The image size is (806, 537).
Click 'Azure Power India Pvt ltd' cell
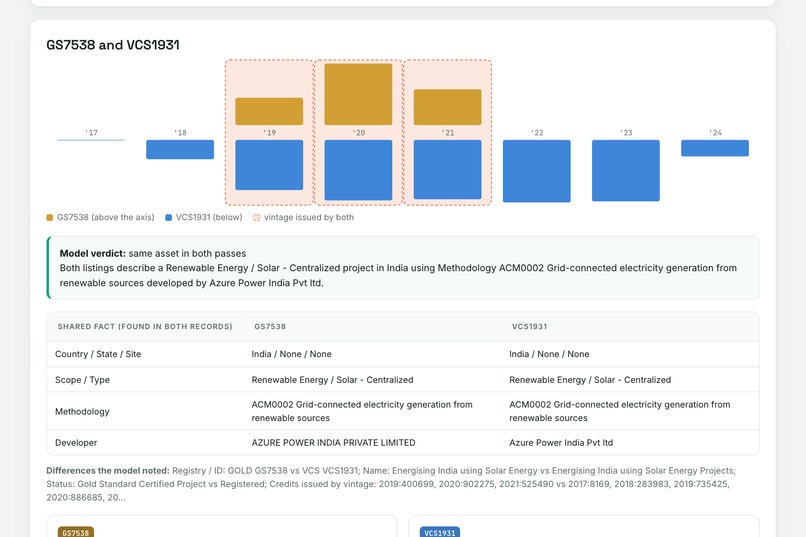561,442
